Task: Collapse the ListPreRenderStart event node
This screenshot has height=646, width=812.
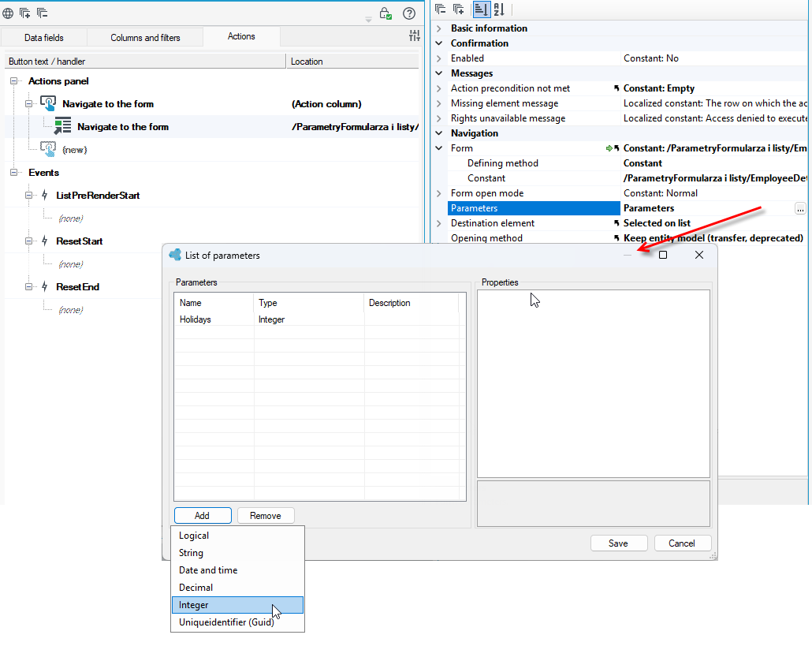Action: (29, 196)
